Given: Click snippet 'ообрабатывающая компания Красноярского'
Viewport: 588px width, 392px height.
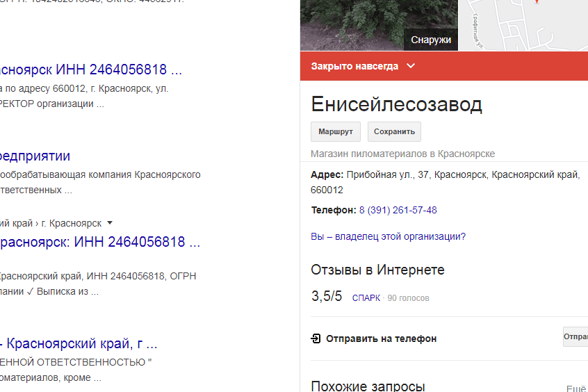Looking at the screenshot, I should 100,175.
